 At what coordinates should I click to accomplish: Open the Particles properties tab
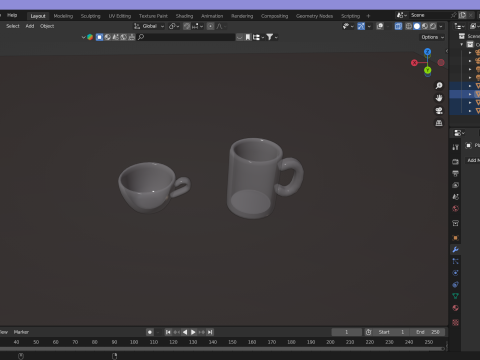pyautogui.click(x=455, y=261)
